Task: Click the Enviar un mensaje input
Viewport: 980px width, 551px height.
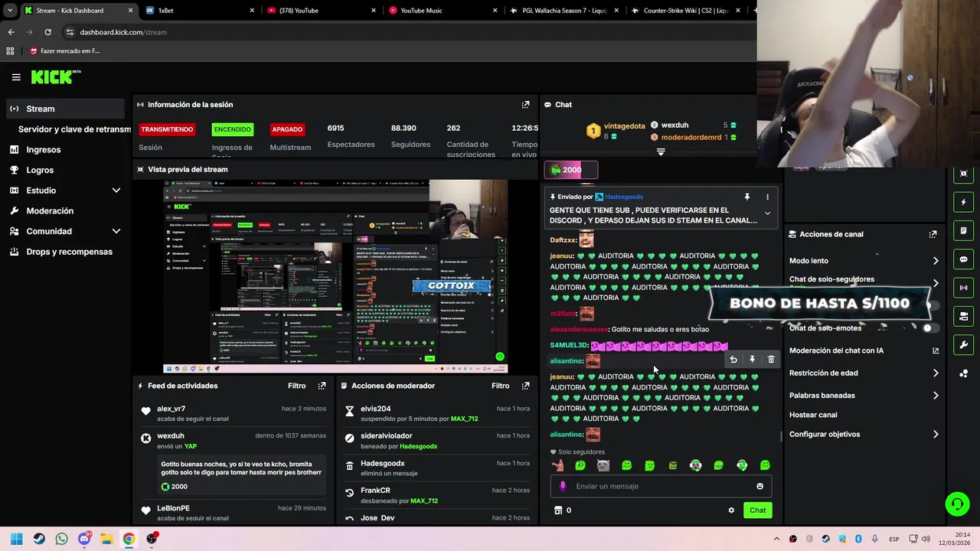Action: click(661, 486)
